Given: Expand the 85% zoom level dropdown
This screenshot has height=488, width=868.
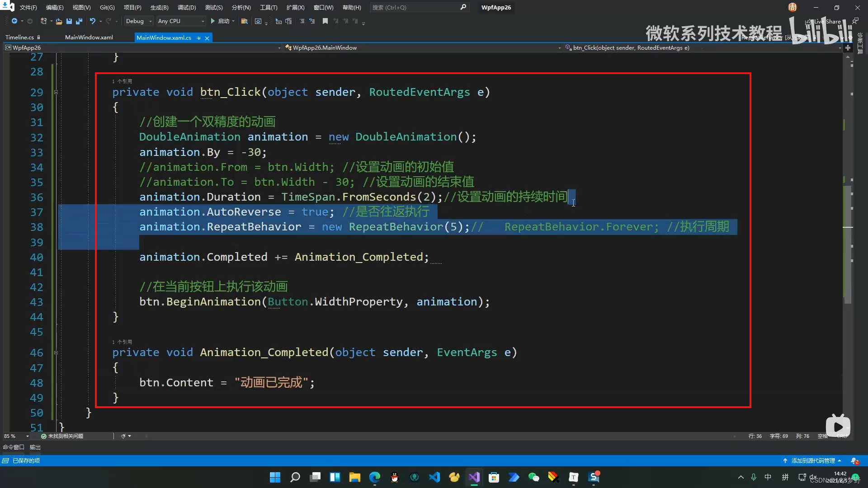Looking at the screenshot, I should pyautogui.click(x=28, y=436).
